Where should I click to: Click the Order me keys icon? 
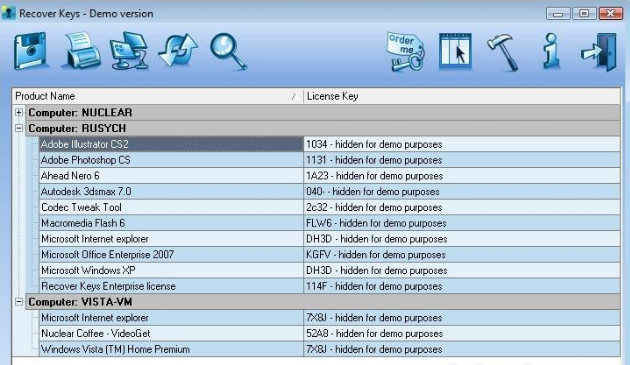coord(406,52)
